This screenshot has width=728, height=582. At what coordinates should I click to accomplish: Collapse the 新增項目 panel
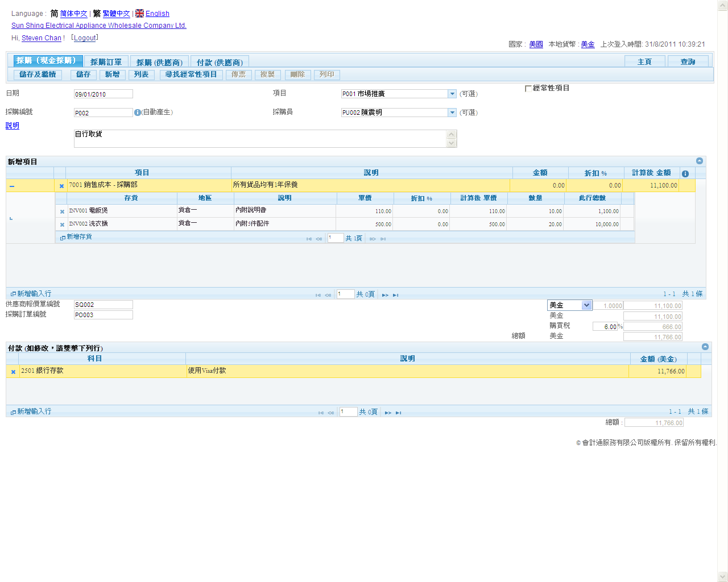click(x=700, y=161)
